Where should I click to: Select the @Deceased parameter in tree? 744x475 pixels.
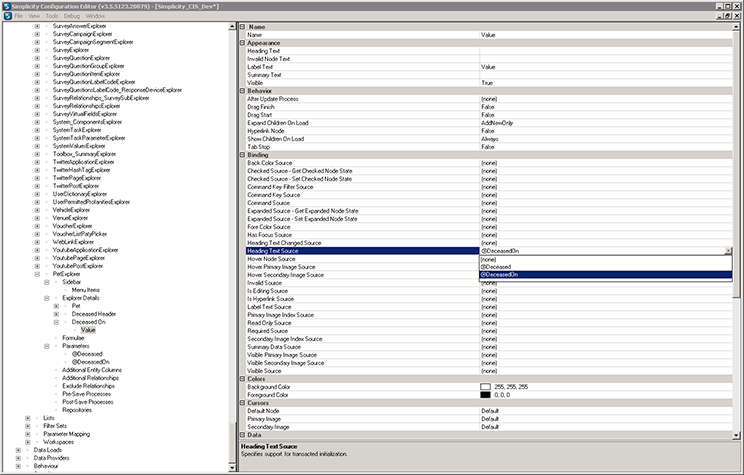point(87,354)
